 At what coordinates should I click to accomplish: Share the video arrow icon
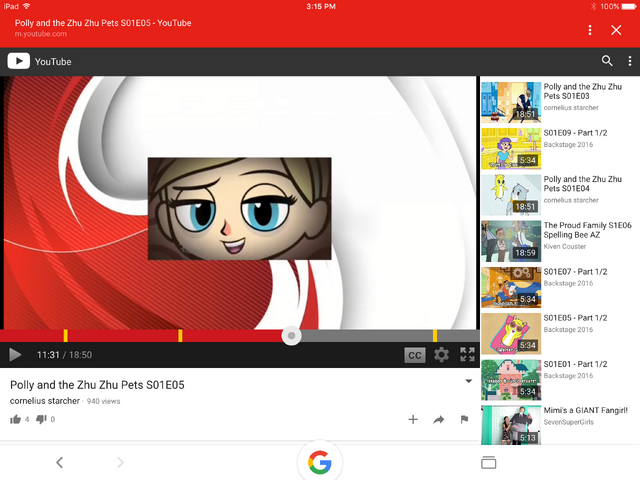click(x=439, y=419)
